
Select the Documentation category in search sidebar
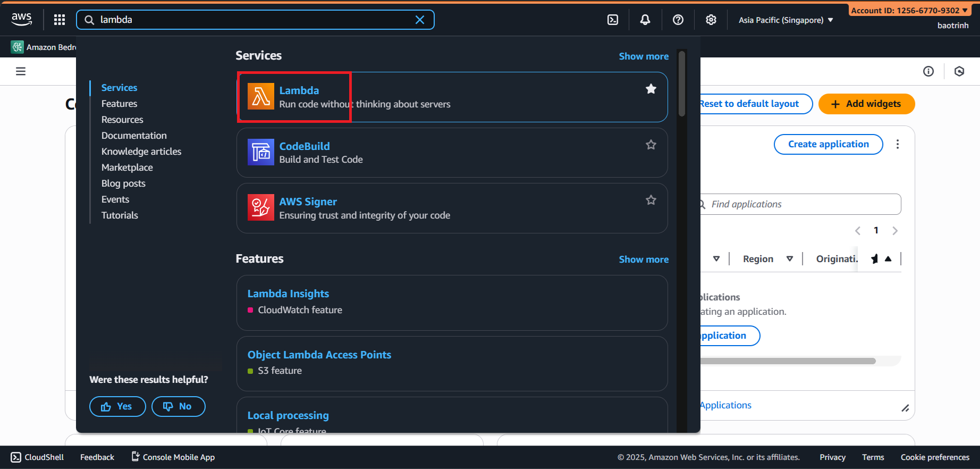[134, 136]
